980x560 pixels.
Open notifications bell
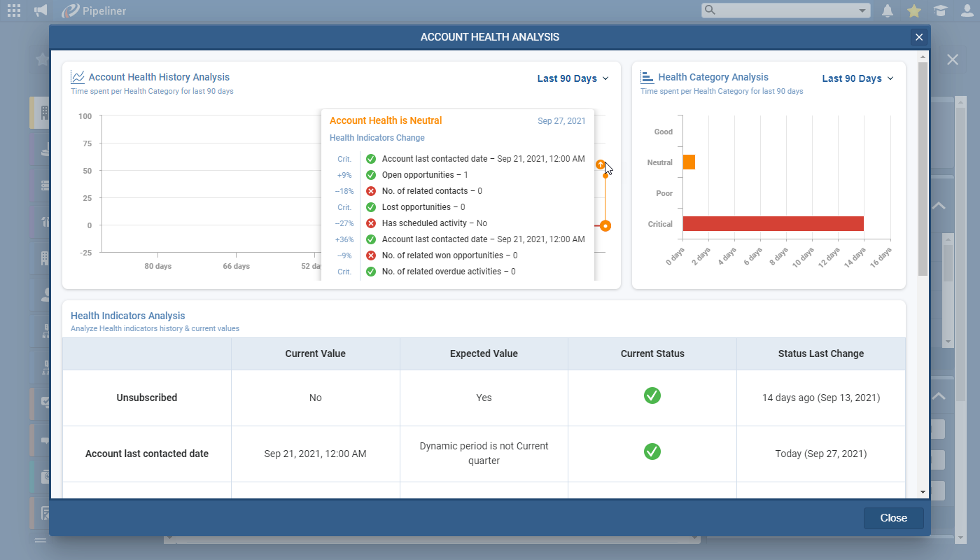click(888, 10)
